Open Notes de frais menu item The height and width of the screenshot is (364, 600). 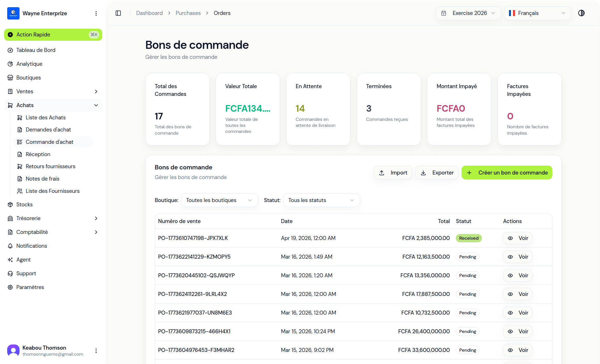click(x=53, y=179)
